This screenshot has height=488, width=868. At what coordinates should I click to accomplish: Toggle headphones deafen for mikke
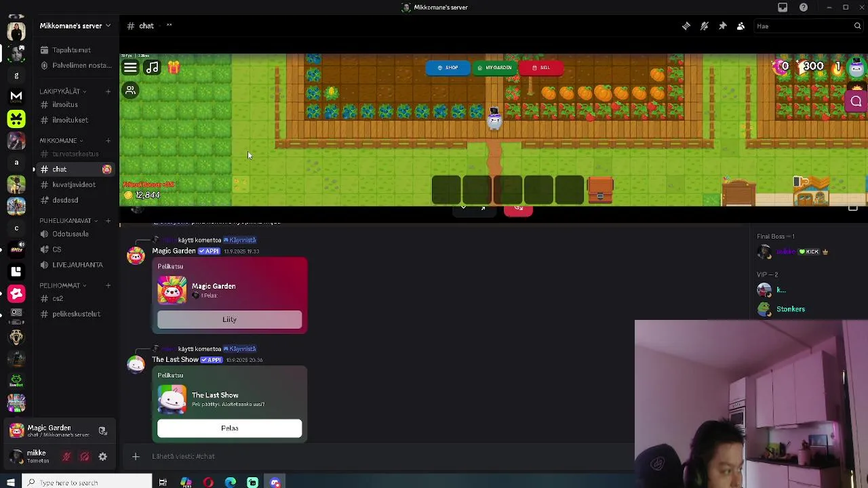(x=85, y=457)
